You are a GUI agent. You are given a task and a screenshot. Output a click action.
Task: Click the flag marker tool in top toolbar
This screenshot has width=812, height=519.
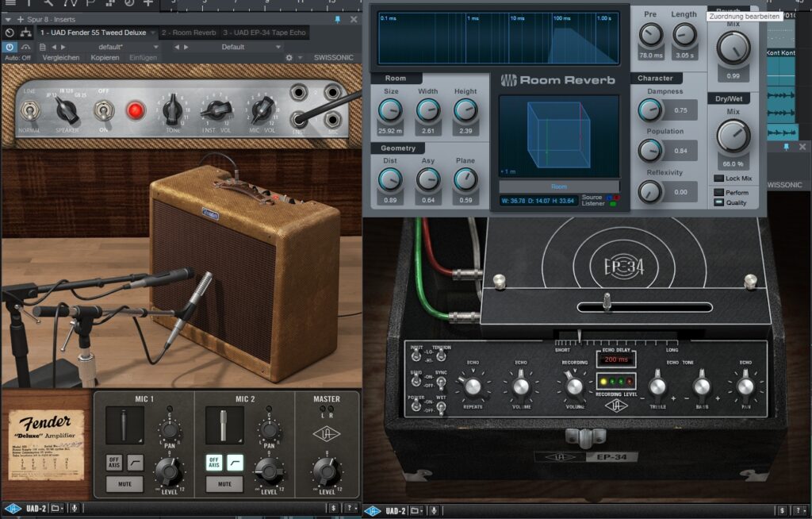pyautogui.click(x=90, y=2)
